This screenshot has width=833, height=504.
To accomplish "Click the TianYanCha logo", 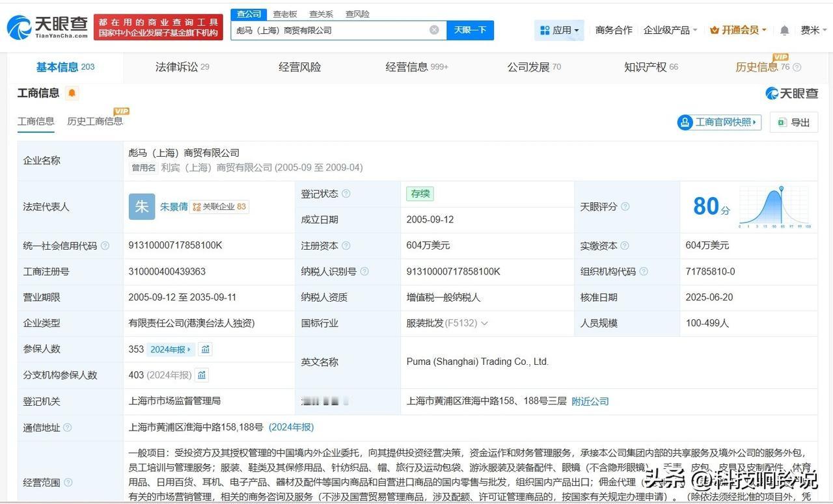I will coord(48,27).
